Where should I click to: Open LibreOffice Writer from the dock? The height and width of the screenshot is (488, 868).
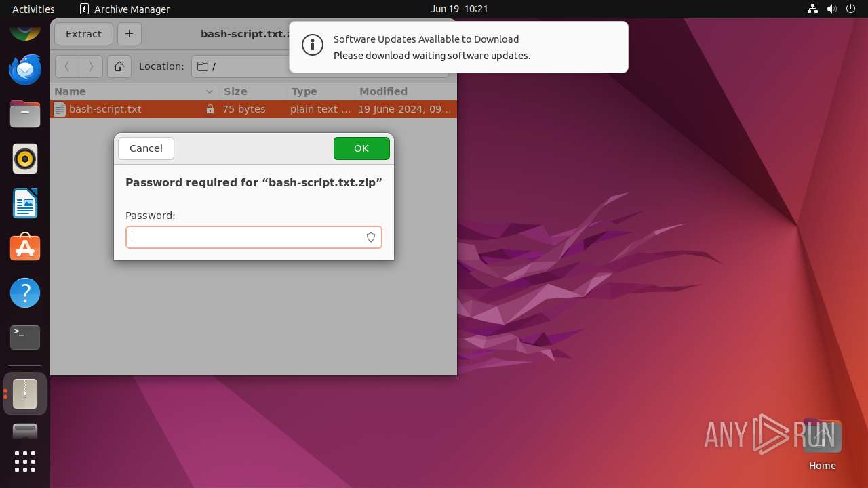click(25, 203)
